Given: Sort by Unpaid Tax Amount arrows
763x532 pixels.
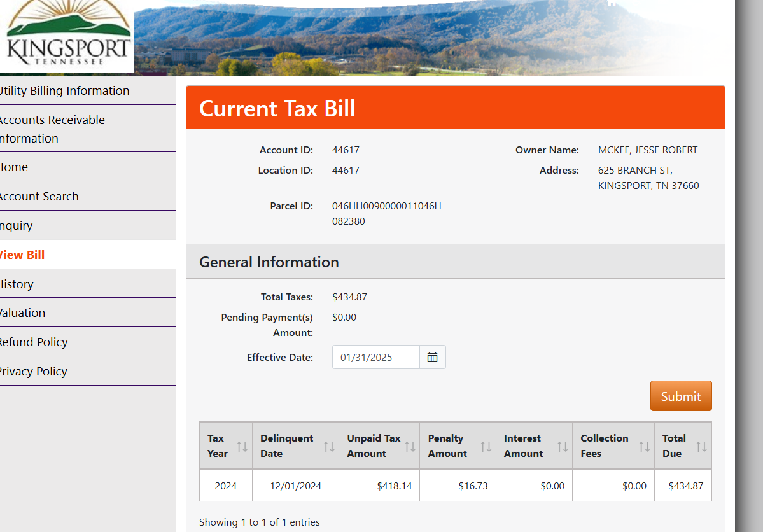Looking at the screenshot, I should coord(410,447).
